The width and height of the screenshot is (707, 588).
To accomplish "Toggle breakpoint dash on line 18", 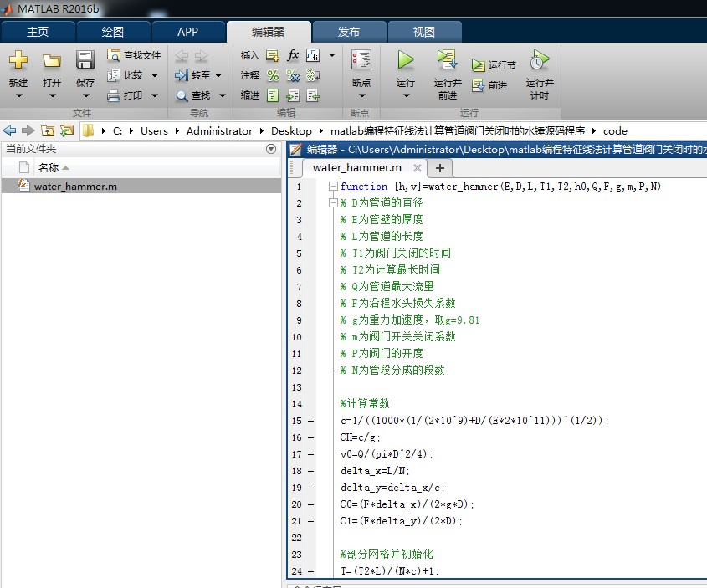I will click(x=310, y=471).
